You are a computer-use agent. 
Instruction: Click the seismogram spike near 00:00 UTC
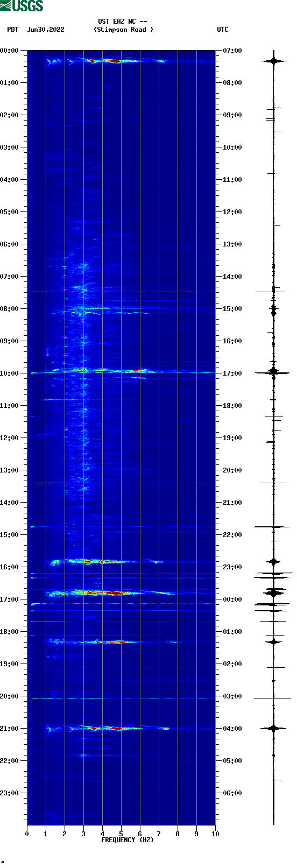click(x=273, y=593)
